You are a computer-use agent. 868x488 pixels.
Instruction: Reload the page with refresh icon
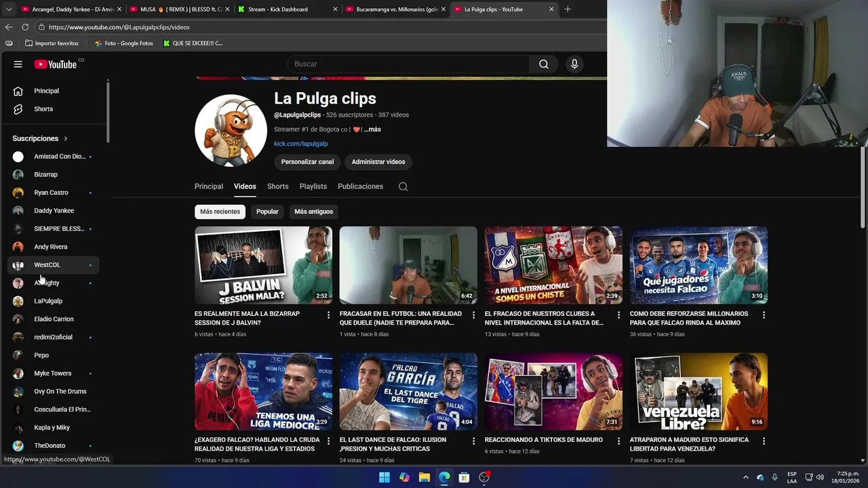coord(25,27)
